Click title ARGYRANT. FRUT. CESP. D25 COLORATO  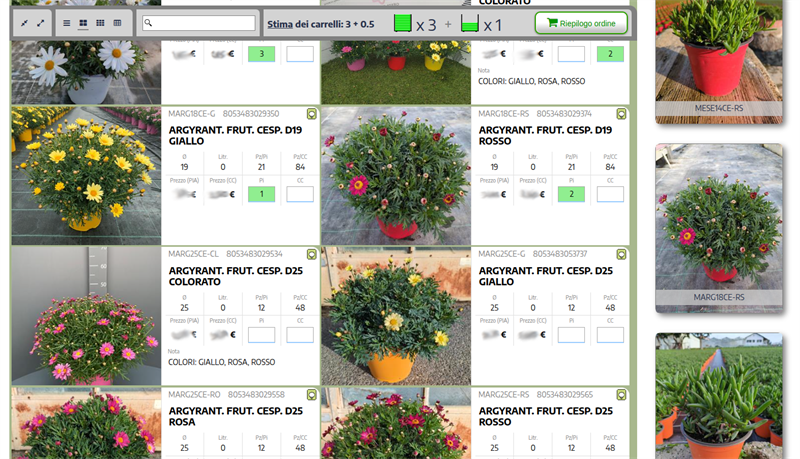(236, 276)
